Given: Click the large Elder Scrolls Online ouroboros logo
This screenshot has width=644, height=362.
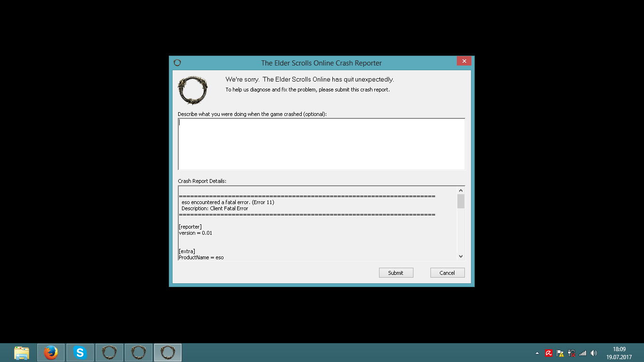Looking at the screenshot, I should (192, 90).
